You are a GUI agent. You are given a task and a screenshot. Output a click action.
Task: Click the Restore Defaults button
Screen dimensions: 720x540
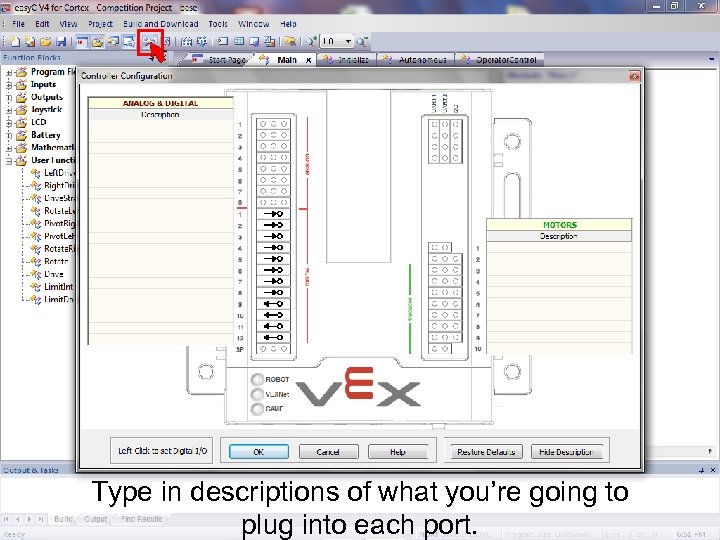[x=486, y=452]
